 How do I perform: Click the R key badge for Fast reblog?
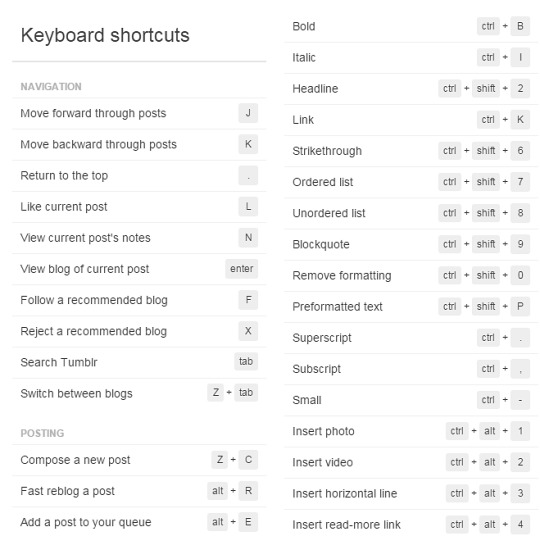pos(248,491)
